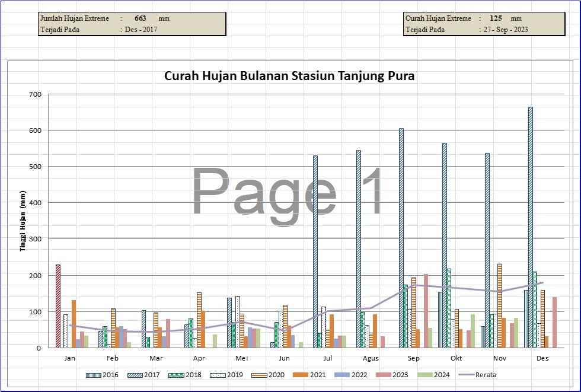Select the cell showing 125 mm

pos(497,18)
